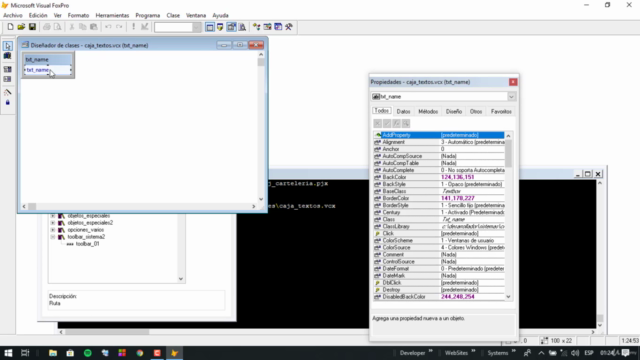
Task: Click the Run exclamation mark icon
Action: pyautogui.click(x=133, y=27)
